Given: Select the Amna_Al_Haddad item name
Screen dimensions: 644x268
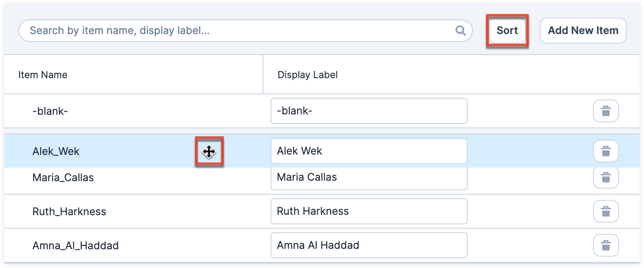Looking at the screenshot, I should (x=75, y=246).
